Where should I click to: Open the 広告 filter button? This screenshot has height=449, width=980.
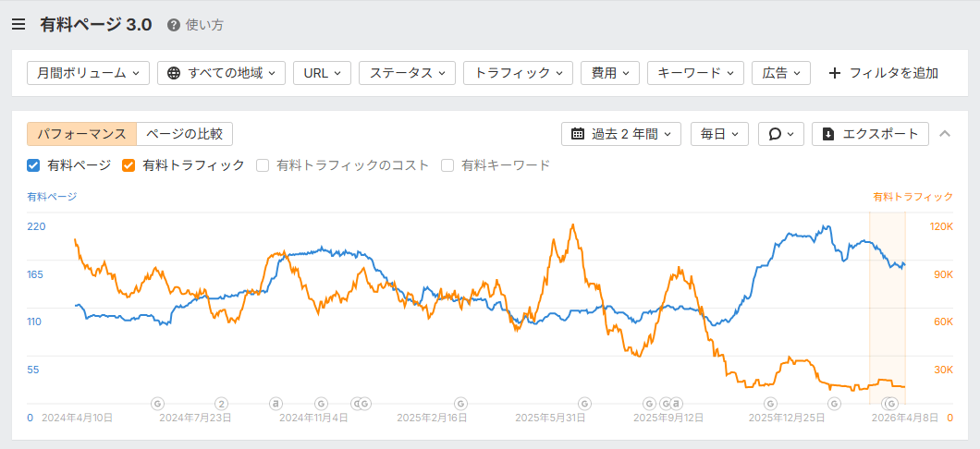point(781,73)
